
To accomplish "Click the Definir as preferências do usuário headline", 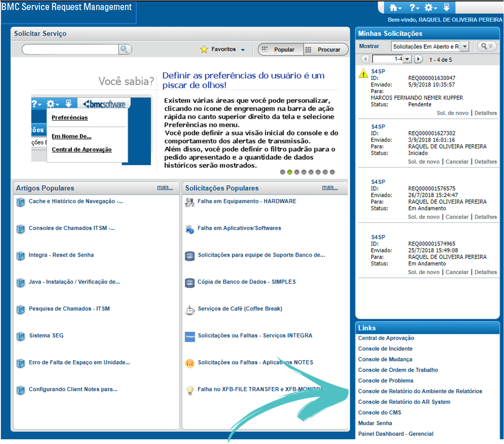I will coord(244,80).
